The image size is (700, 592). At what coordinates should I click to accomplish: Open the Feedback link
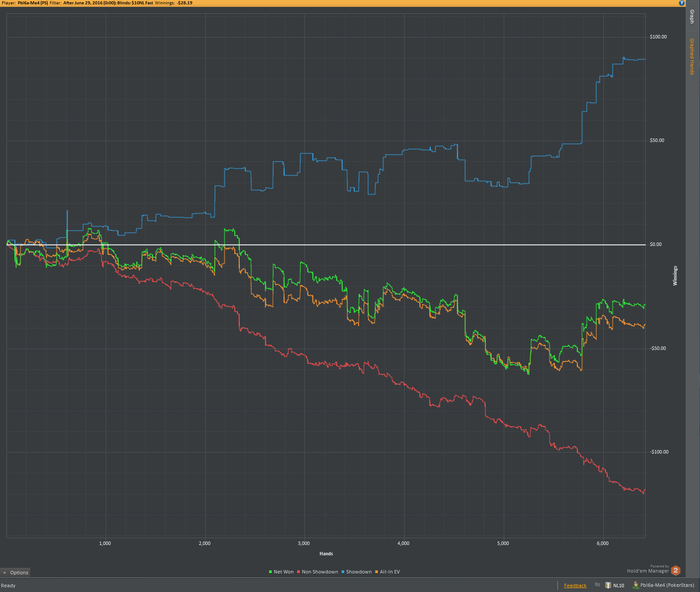pos(575,585)
